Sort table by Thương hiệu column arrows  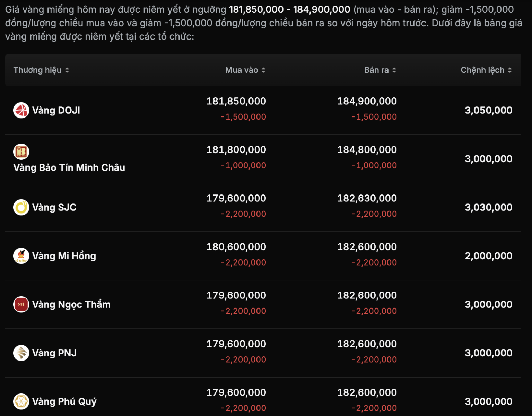[x=67, y=70]
